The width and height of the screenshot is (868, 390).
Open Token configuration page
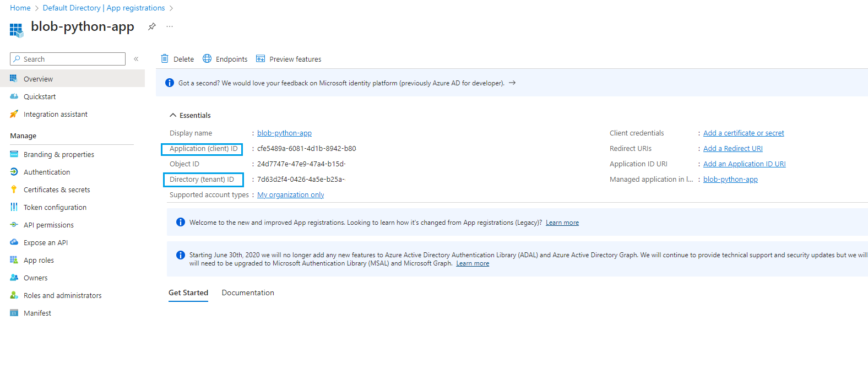pos(55,207)
